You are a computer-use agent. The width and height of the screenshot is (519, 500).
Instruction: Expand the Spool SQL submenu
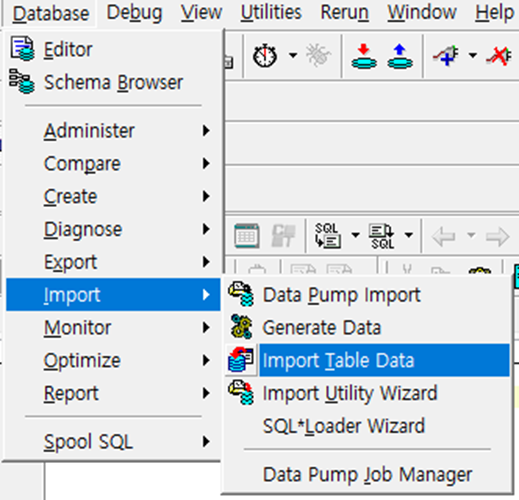tap(113, 441)
